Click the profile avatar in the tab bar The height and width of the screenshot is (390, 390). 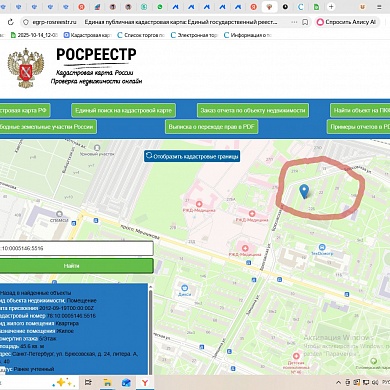click(362, 7)
